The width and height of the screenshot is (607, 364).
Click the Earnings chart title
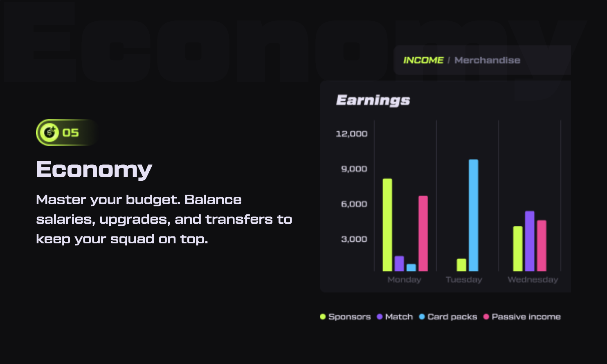pos(373,100)
